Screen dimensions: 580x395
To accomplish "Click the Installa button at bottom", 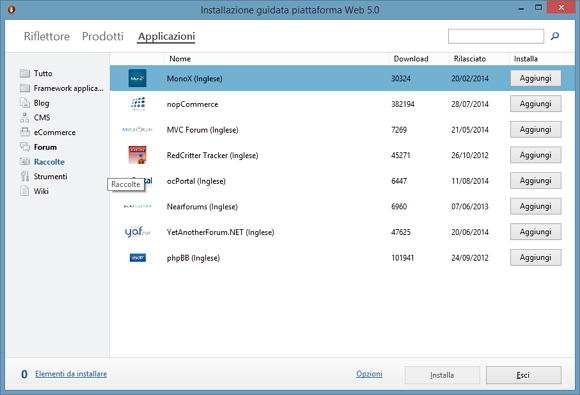I will (442, 375).
